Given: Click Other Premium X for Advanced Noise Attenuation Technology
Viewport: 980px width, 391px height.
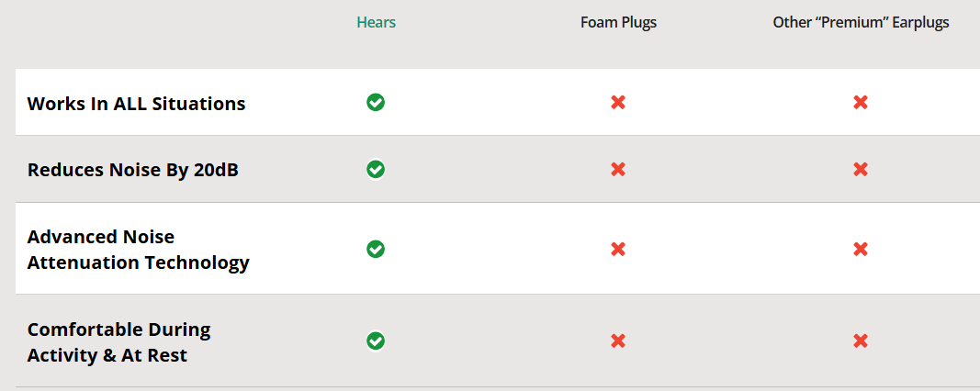Looking at the screenshot, I should point(861,249).
